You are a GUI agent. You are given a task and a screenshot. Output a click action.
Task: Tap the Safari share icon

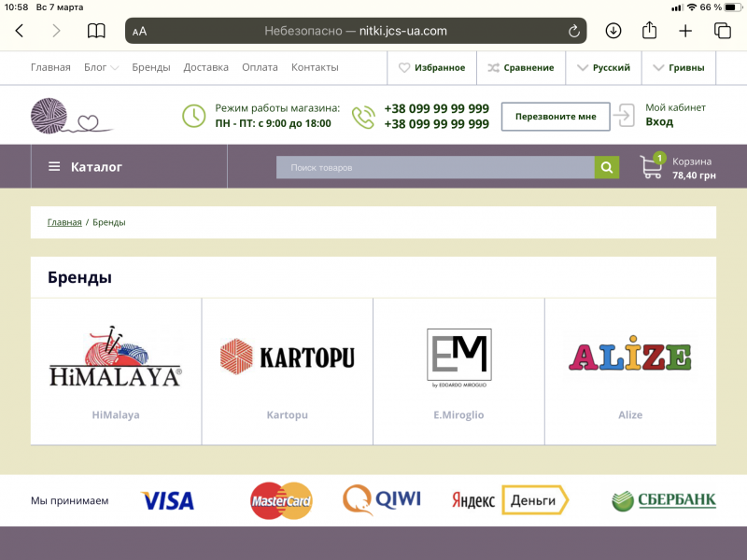[x=649, y=30]
